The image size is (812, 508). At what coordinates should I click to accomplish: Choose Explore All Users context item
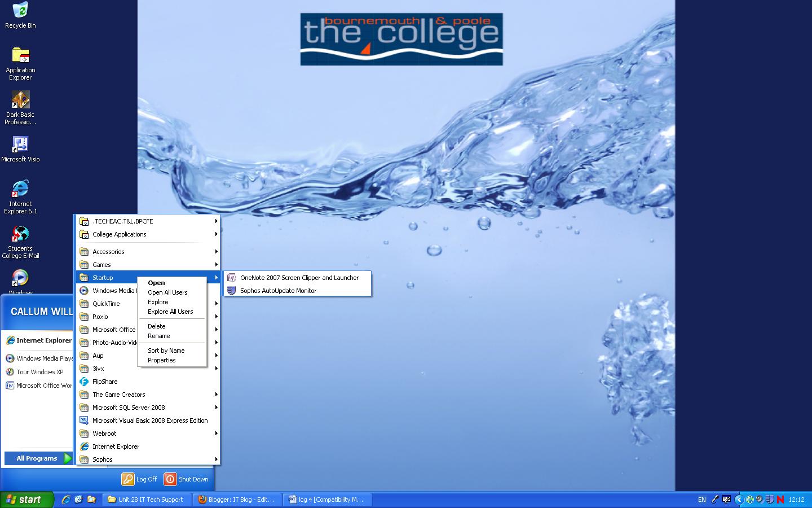coord(172,312)
